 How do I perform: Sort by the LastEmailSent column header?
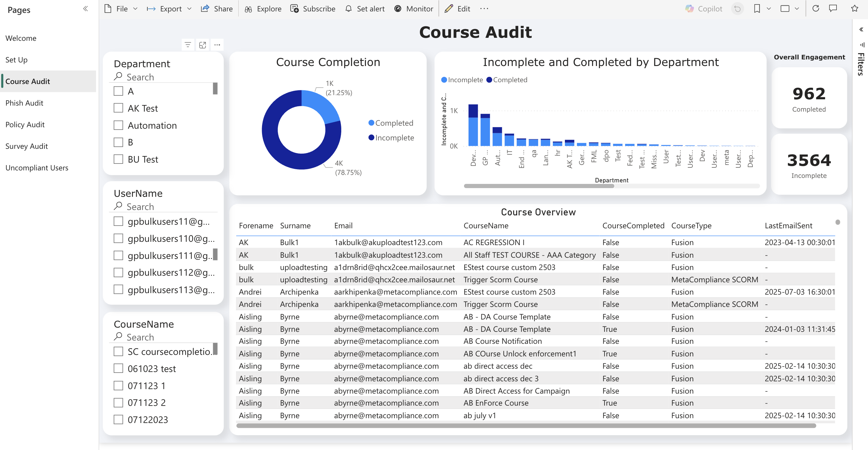(788, 226)
